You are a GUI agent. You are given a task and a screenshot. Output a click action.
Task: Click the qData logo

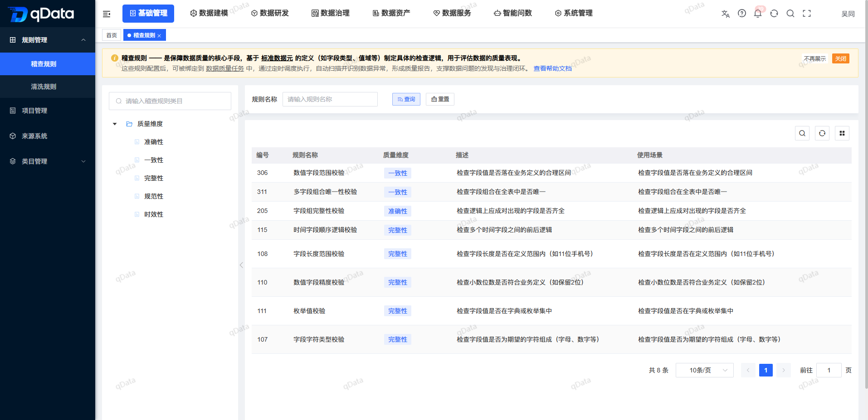point(41,14)
